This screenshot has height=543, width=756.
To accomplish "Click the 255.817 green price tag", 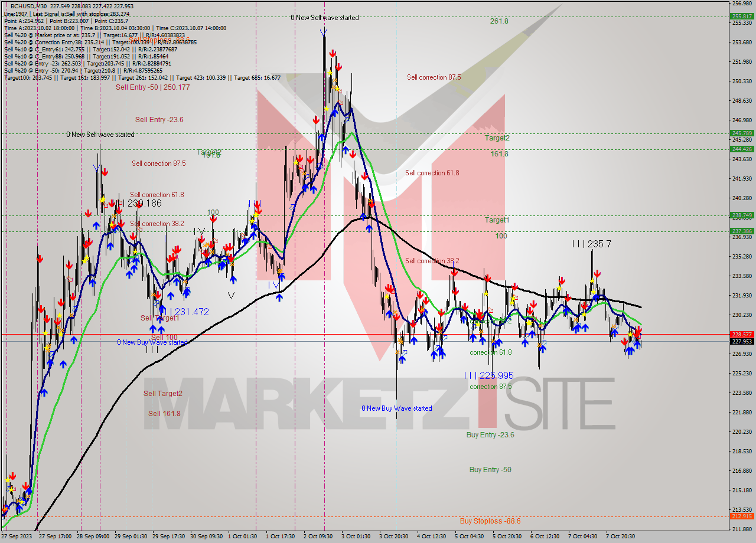I will tap(742, 17).
